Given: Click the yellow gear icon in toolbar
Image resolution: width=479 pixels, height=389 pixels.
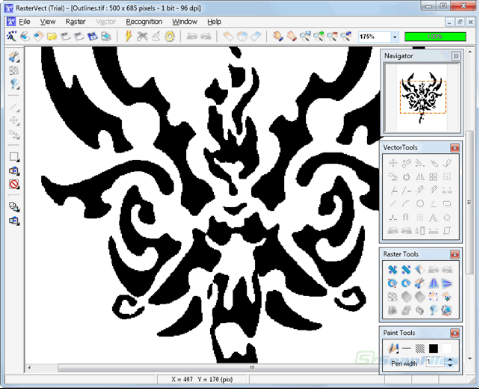Looking at the screenshot, I should (170, 36).
